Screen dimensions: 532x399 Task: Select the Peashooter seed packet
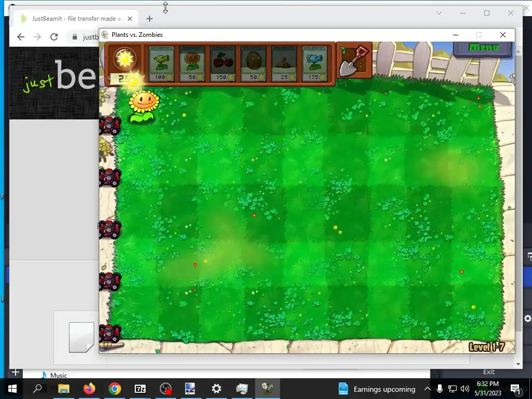pyautogui.click(x=161, y=64)
